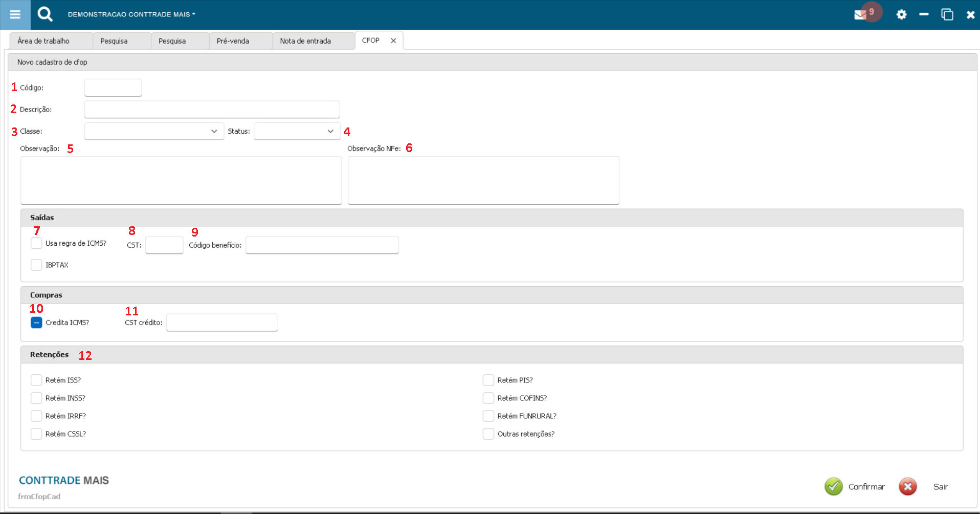980x514 pixels.
Task: Check Retém FUNRURAL option
Action: [x=488, y=416]
